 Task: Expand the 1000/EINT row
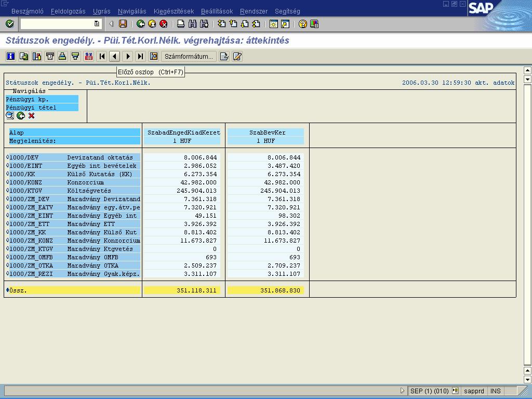[7, 166]
